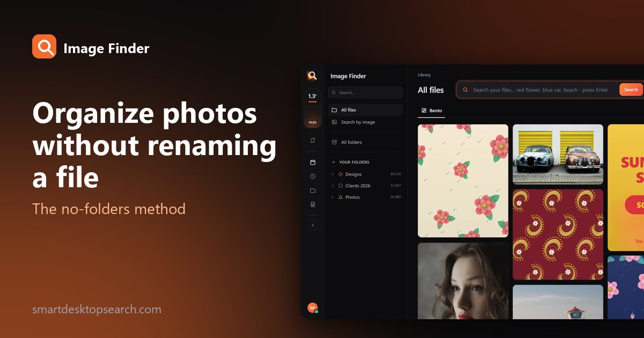644x338 pixels.
Task: Click the orange Search button
Action: (631, 90)
